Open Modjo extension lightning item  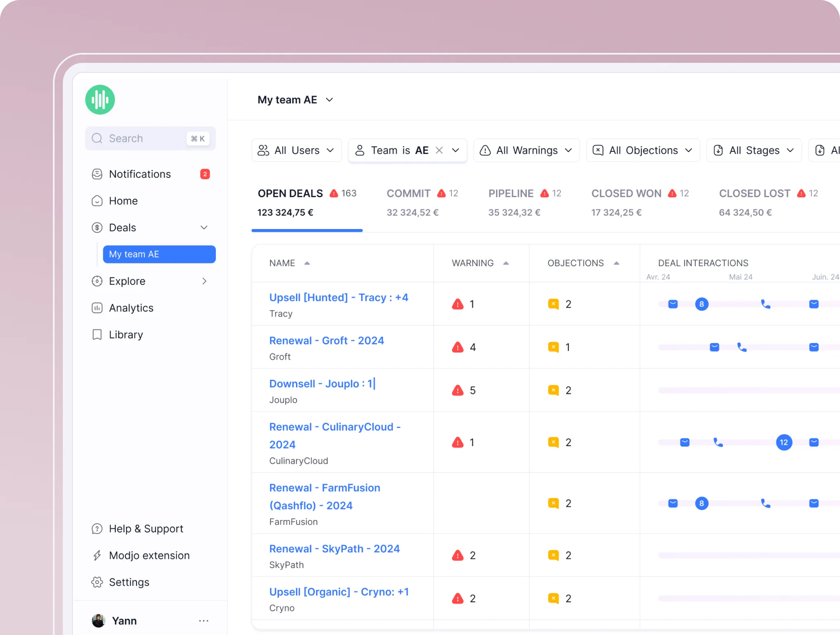149,555
